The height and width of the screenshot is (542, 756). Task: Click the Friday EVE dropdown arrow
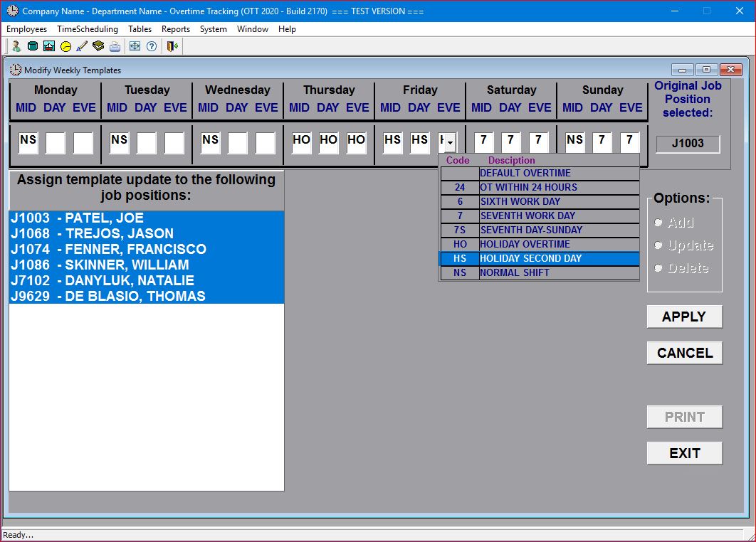coord(451,142)
